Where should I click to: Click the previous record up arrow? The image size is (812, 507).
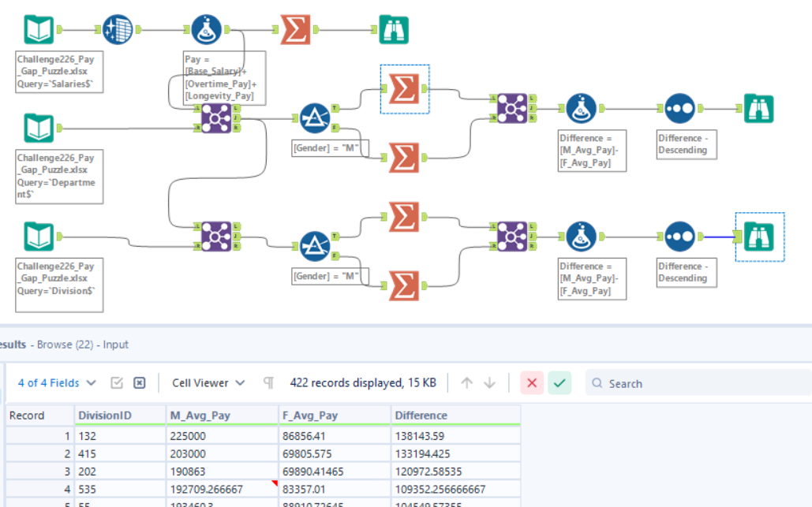466,383
